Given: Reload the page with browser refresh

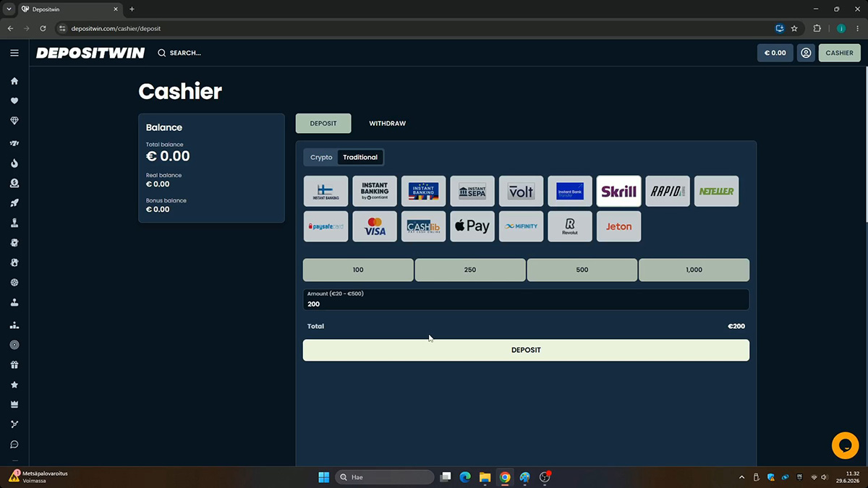Looking at the screenshot, I should click(43, 29).
